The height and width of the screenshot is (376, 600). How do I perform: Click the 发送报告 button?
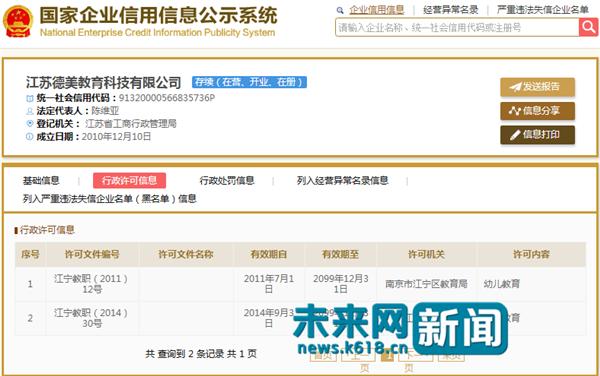pos(537,87)
